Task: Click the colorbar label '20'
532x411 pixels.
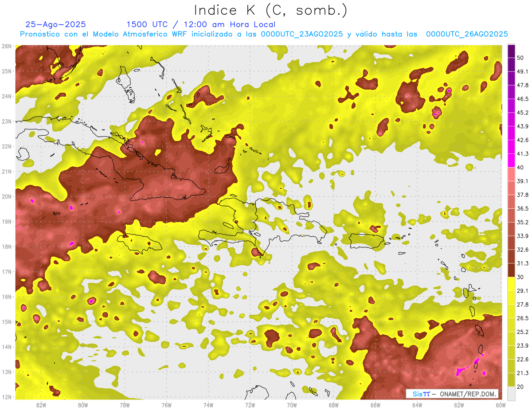Action: (x=520, y=387)
